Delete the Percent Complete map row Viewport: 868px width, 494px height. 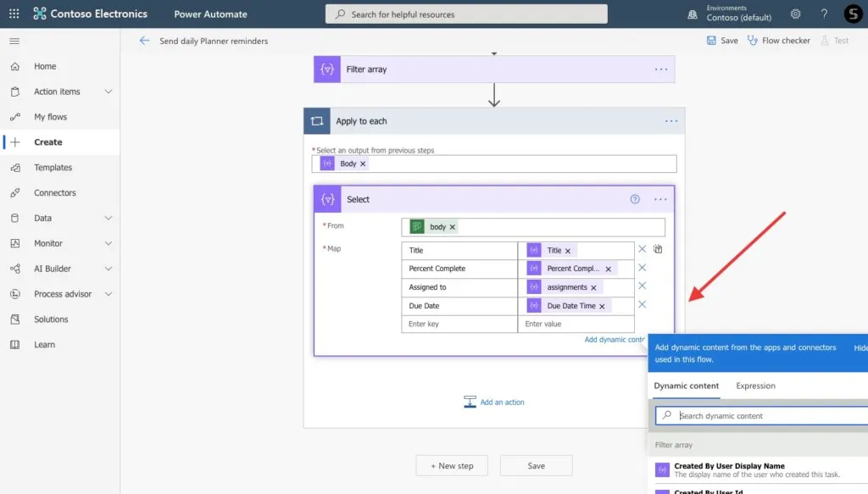coord(643,267)
